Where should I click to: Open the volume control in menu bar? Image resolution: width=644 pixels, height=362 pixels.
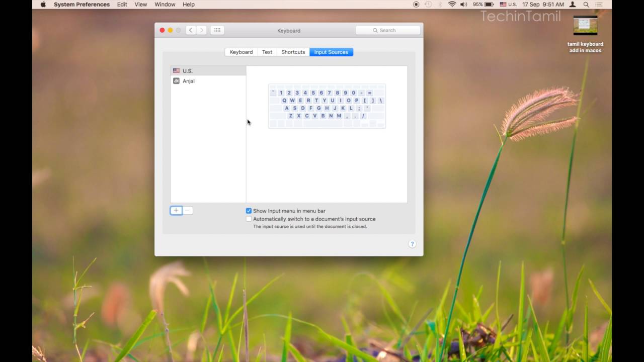click(x=463, y=4)
